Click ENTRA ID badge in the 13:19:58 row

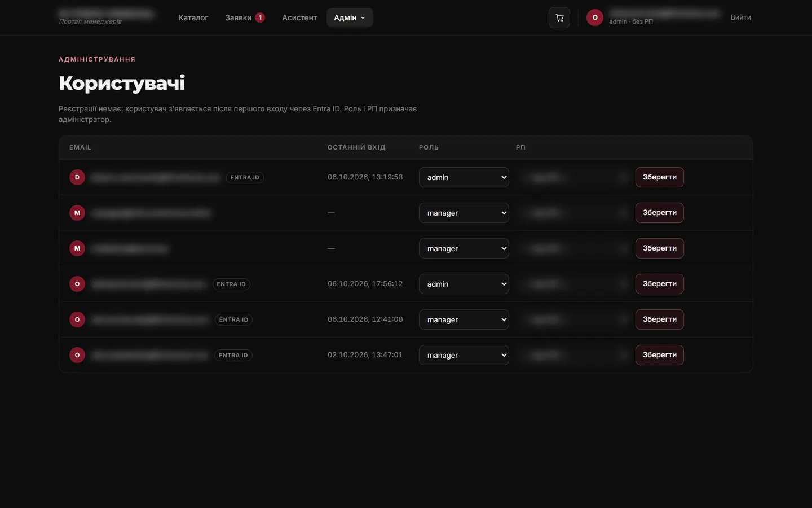click(245, 177)
